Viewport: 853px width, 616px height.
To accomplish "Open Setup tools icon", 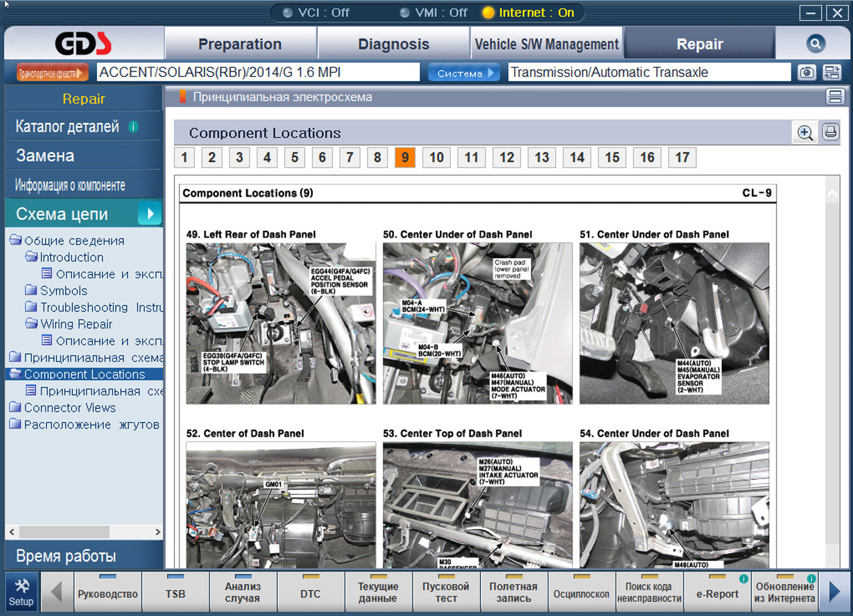I will (21, 592).
